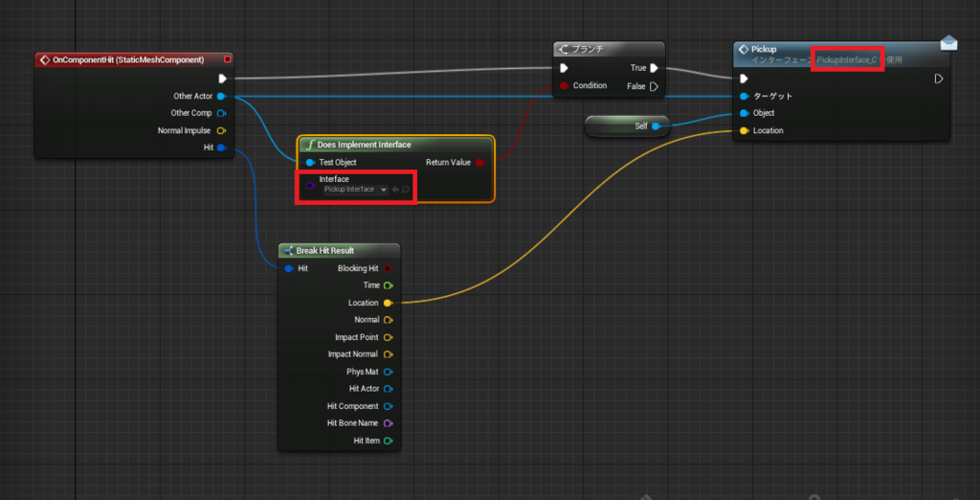This screenshot has height=500, width=980.
Task: Click the red delegate pin on OnComponentHit
Action: (x=228, y=59)
